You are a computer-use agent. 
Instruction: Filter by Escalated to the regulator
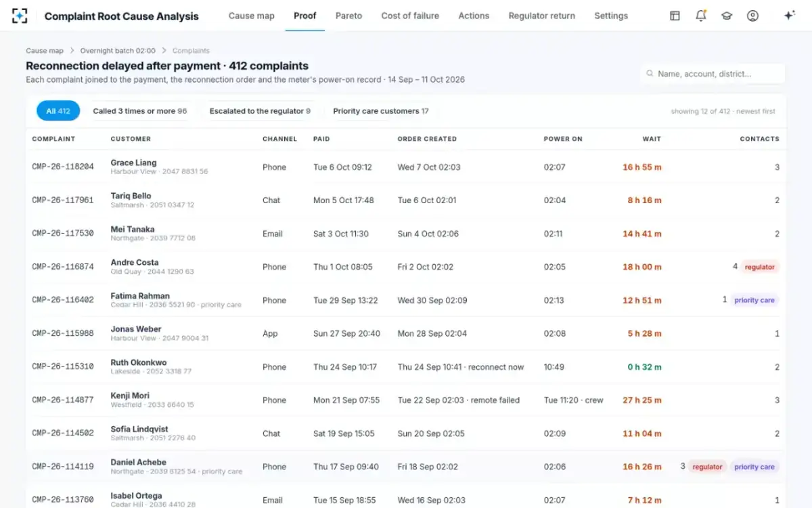[260, 111]
